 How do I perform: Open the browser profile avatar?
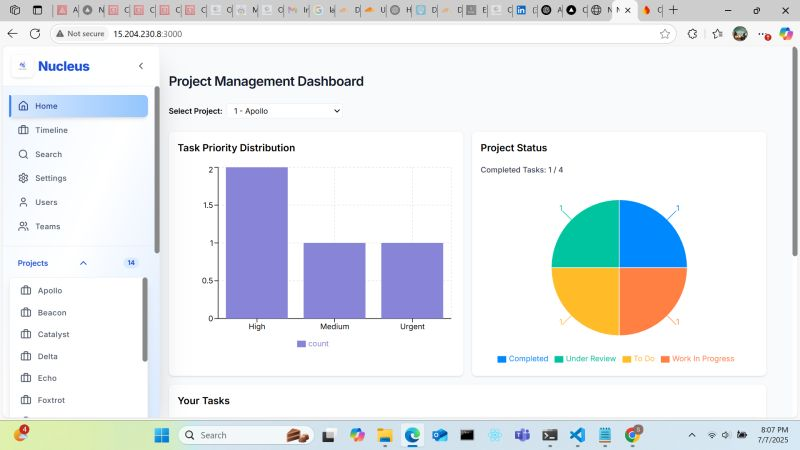pos(740,34)
